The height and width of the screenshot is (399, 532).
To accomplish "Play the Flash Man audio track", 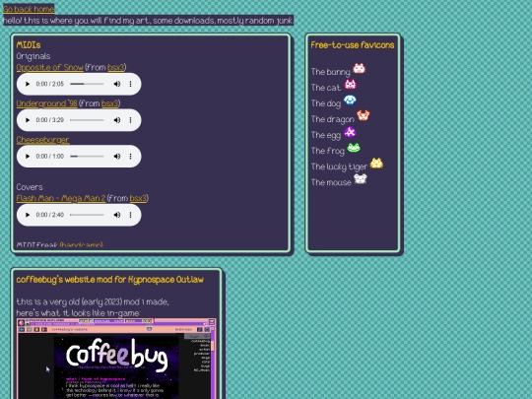I will tap(28, 215).
